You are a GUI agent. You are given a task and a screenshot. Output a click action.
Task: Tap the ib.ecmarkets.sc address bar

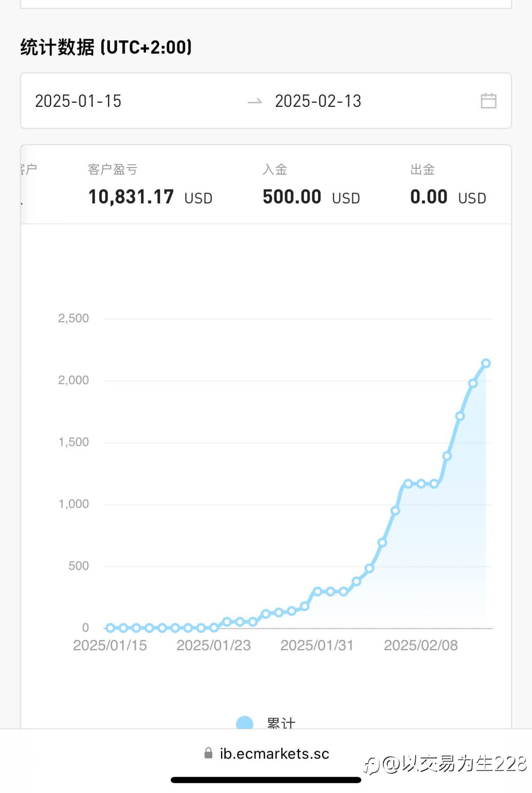(x=274, y=753)
